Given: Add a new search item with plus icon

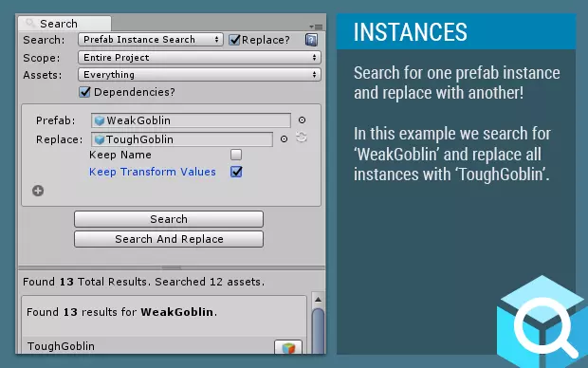Looking at the screenshot, I should tap(38, 191).
